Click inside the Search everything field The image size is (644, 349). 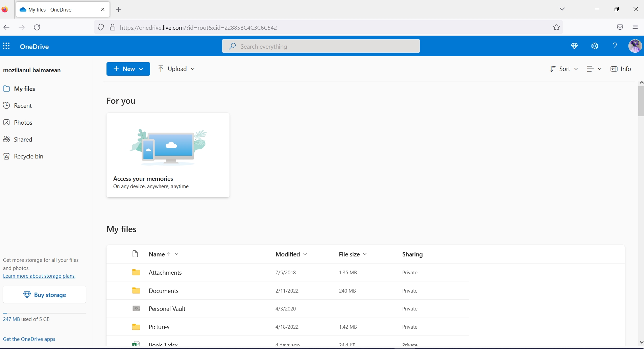[x=320, y=46]
